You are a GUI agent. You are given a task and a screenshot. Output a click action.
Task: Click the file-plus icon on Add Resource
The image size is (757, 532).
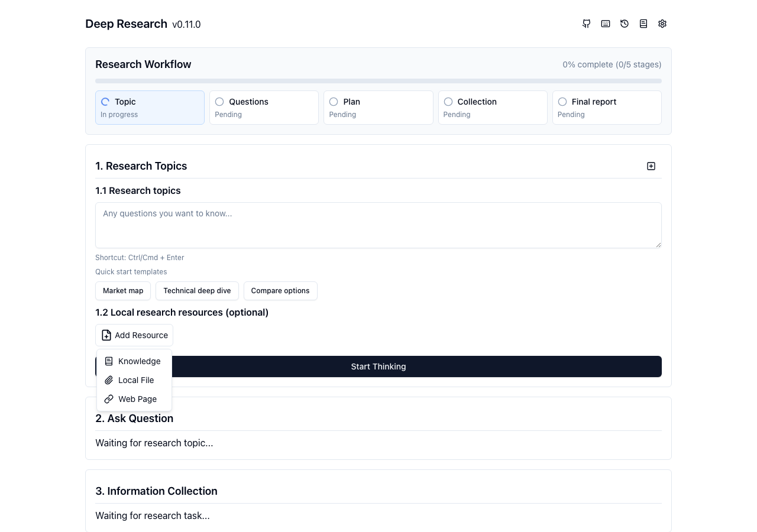(106, 335)
